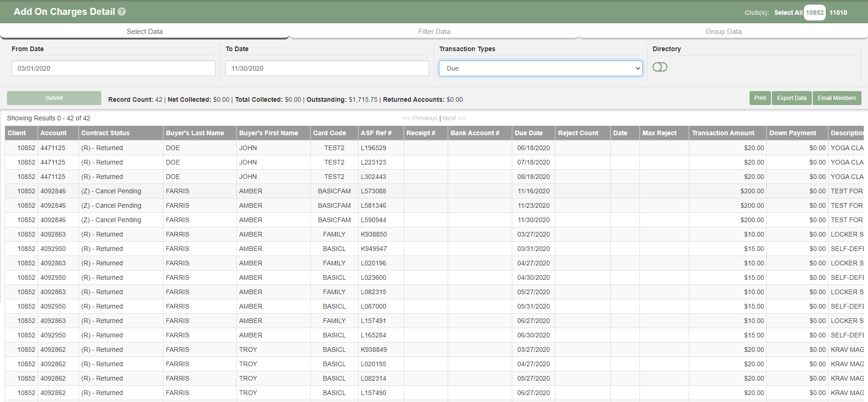Click the To Date input field

point(327,68)
